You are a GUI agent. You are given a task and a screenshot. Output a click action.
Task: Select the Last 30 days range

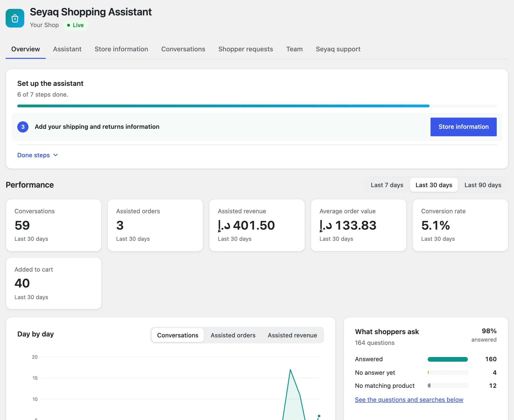(x=434, y=185)
